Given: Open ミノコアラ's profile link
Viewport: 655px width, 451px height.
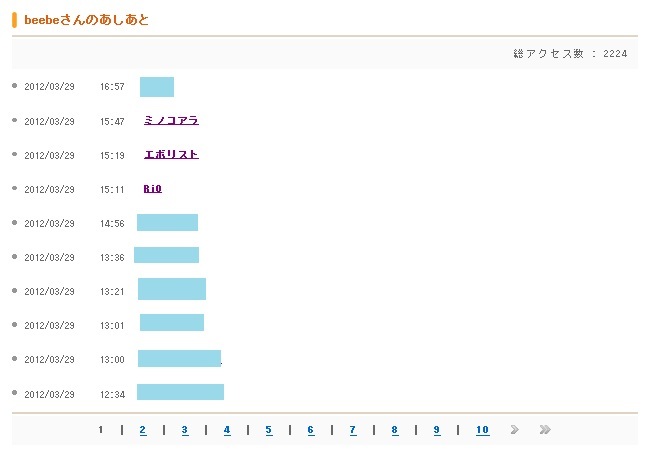Looking at the screenshot, I should point(171,120).
